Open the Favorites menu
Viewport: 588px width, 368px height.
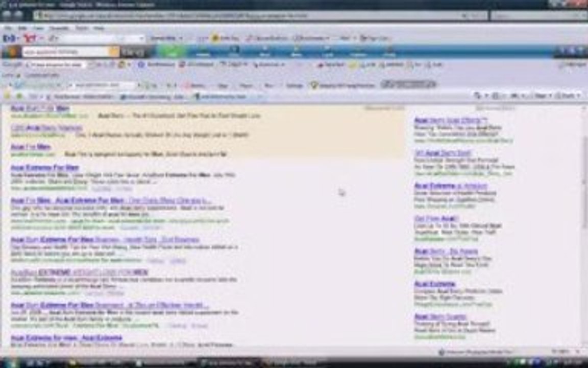(59, 28)
